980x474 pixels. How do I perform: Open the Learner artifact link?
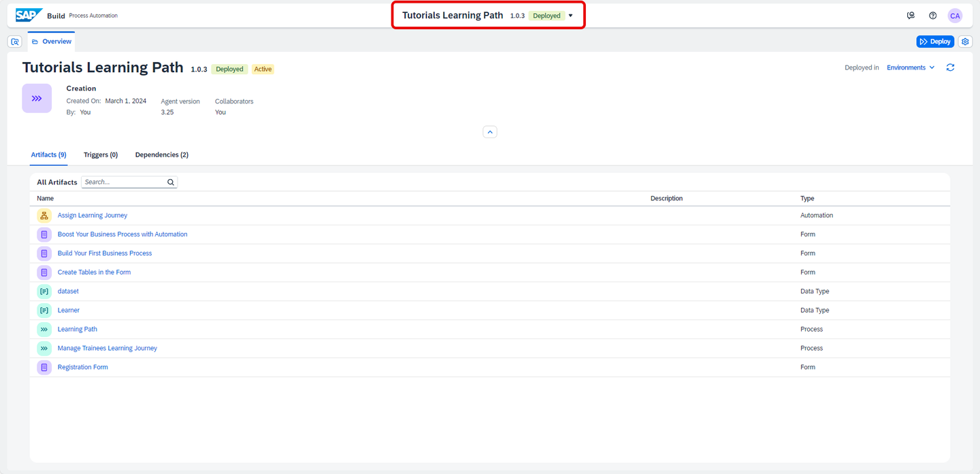[69, 311]
